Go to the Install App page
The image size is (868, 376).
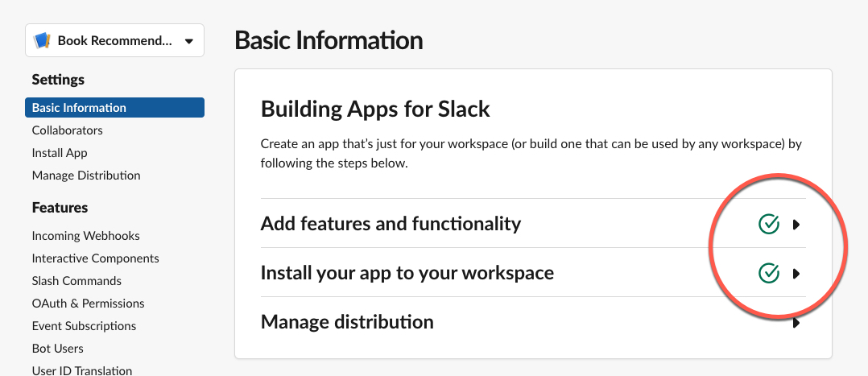tap(60, 153)
